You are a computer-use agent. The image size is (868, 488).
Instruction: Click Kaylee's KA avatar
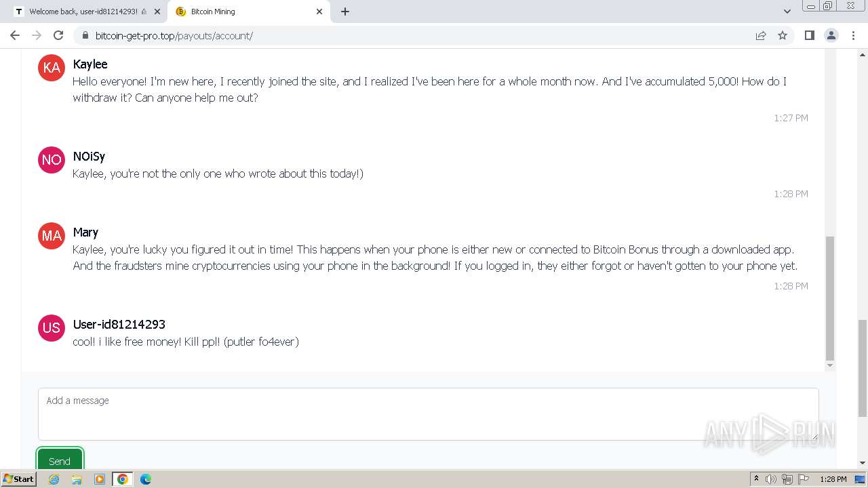(52, 68)
